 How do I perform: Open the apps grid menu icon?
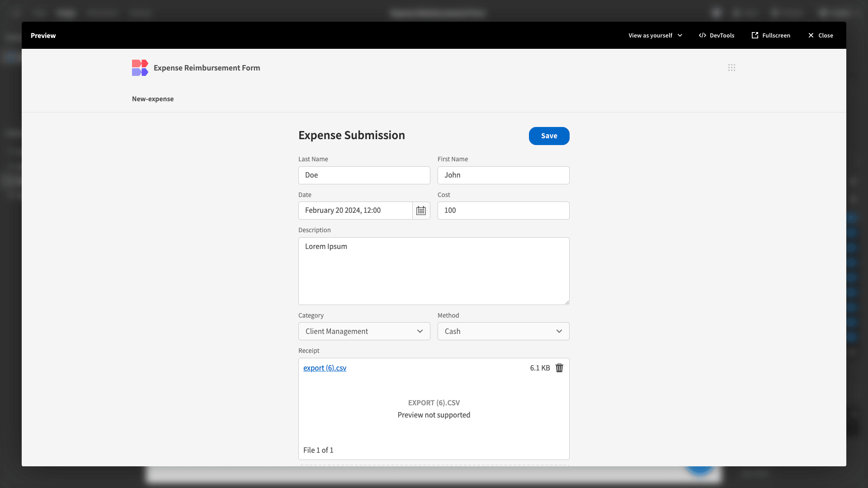pos(731,68)
